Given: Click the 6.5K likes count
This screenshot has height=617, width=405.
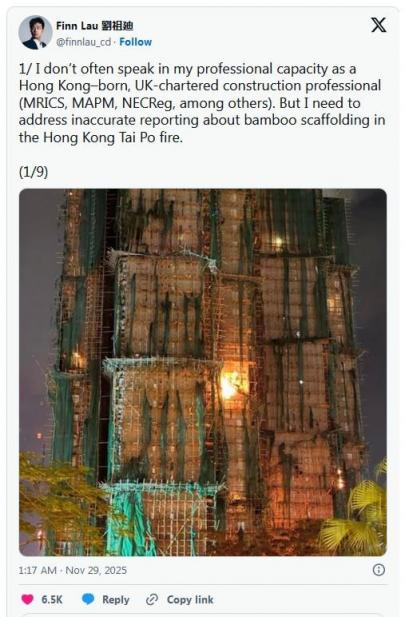Looking at the screenshot, I should [x=52, y=599].
